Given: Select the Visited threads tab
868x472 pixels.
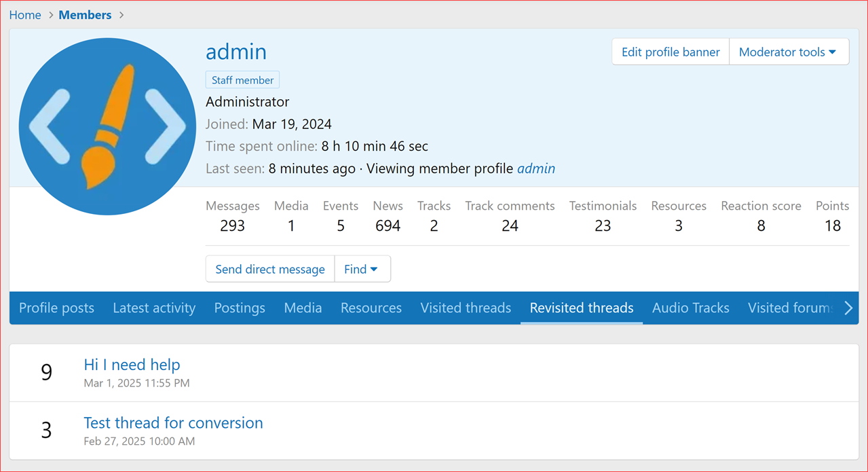Looking at the screenshot, I should pos(466,308).
